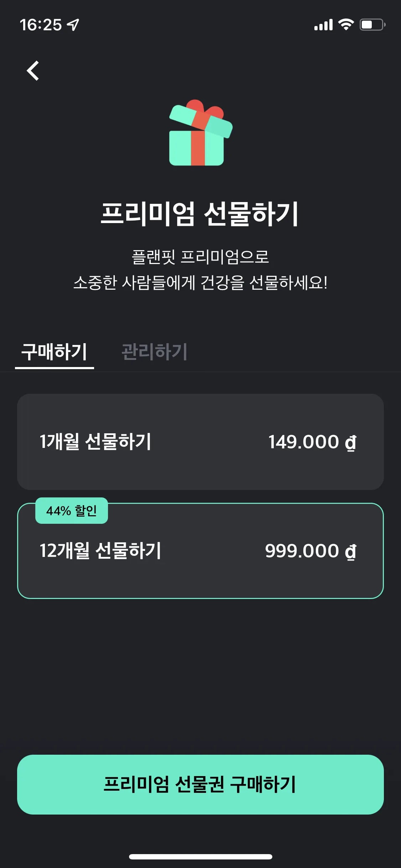This screenshot has width=401, height=868.
Task: Tap the location arrow beside the clock
Action: click(73, 25)
